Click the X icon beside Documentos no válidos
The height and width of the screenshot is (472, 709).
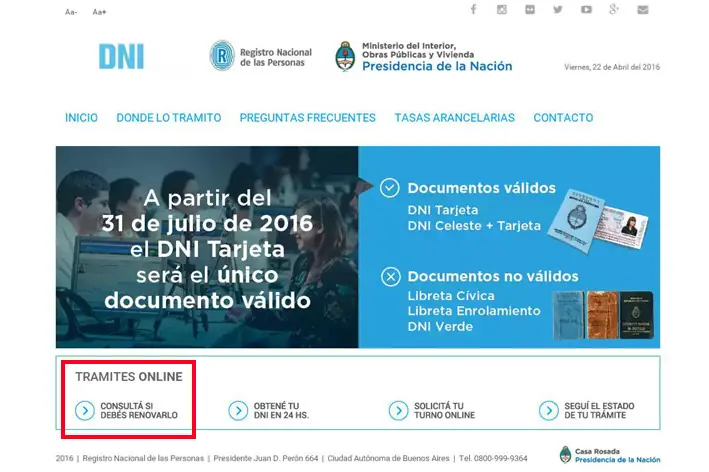[x=391, y=277]
